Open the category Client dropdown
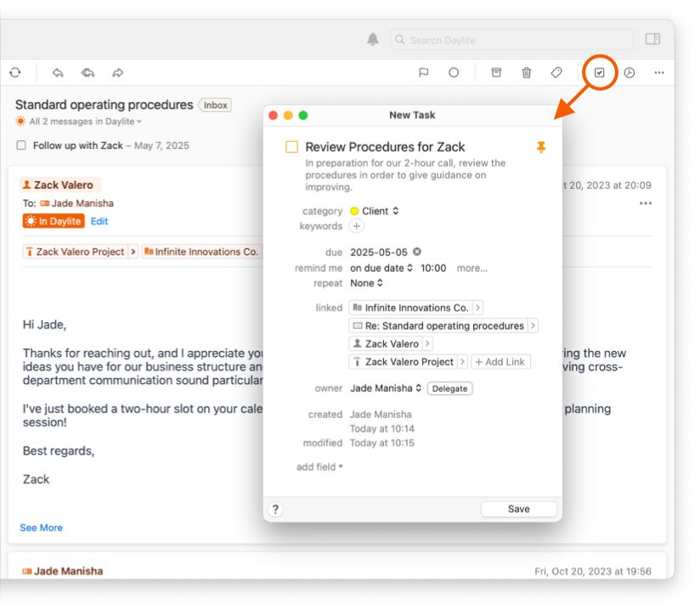 374,211
